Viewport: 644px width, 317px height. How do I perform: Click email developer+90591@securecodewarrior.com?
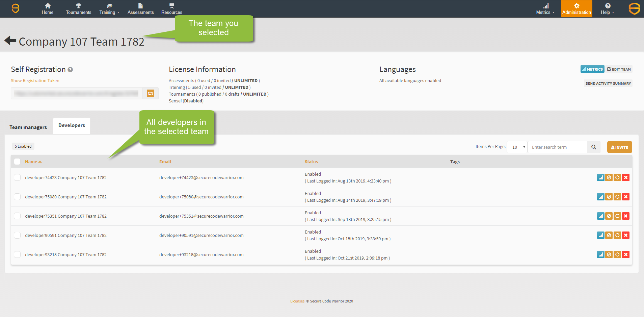[202, 235]
